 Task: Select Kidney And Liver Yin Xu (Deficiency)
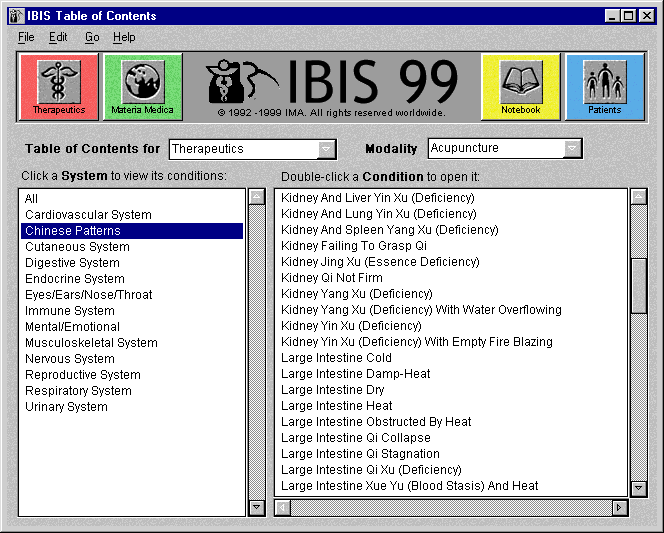point(451,198)
